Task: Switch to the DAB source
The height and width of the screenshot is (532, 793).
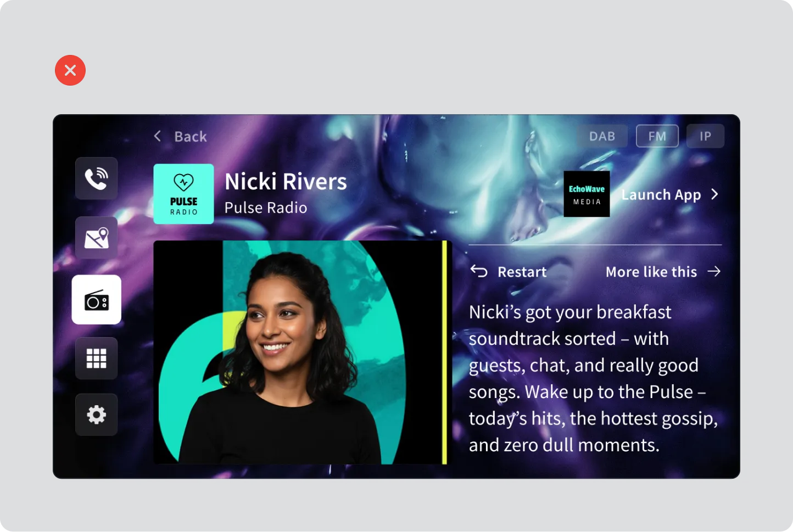Action: tap(602, 136)
